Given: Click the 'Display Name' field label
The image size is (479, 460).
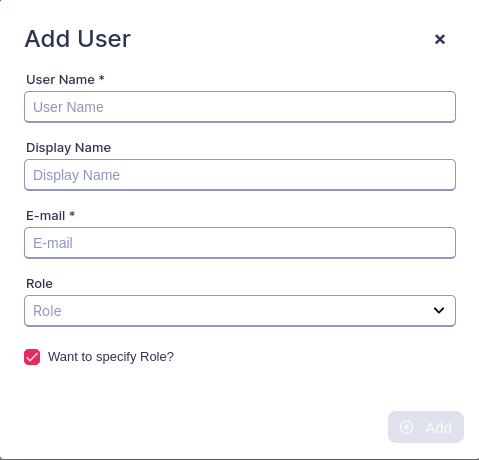Looking at the screenshot, I should [x=69, y=148].
